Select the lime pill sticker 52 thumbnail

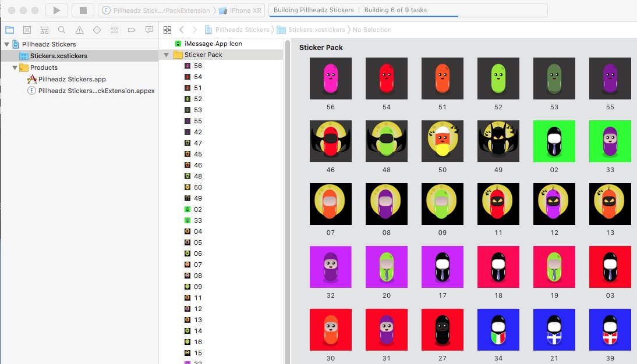[x=498, y=78]
